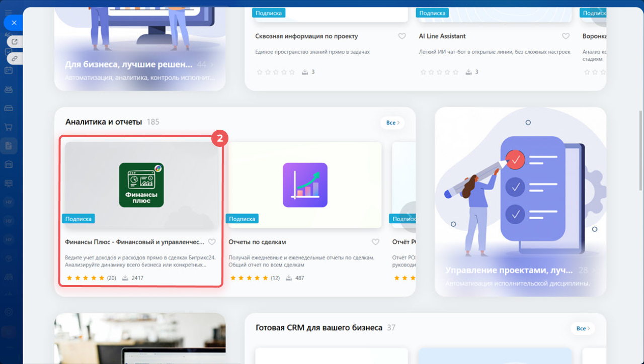The image size is (644, 364).
Task: Click the purple chart logo of Отчеты по сделкам
Action: (305, 185)
